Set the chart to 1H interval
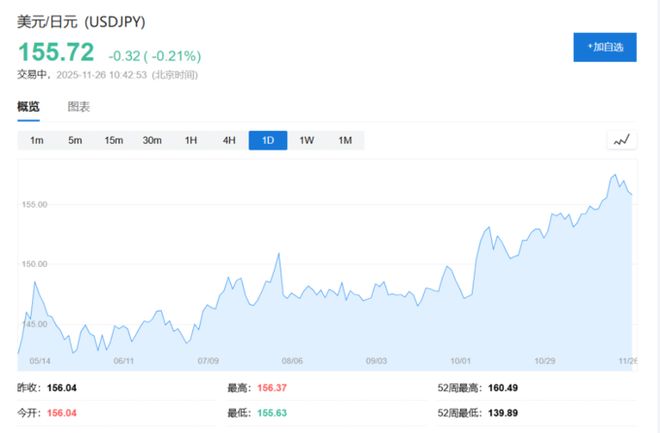This screenshot has height=433, width=660. pyautogui.click(x=190, y=141)
